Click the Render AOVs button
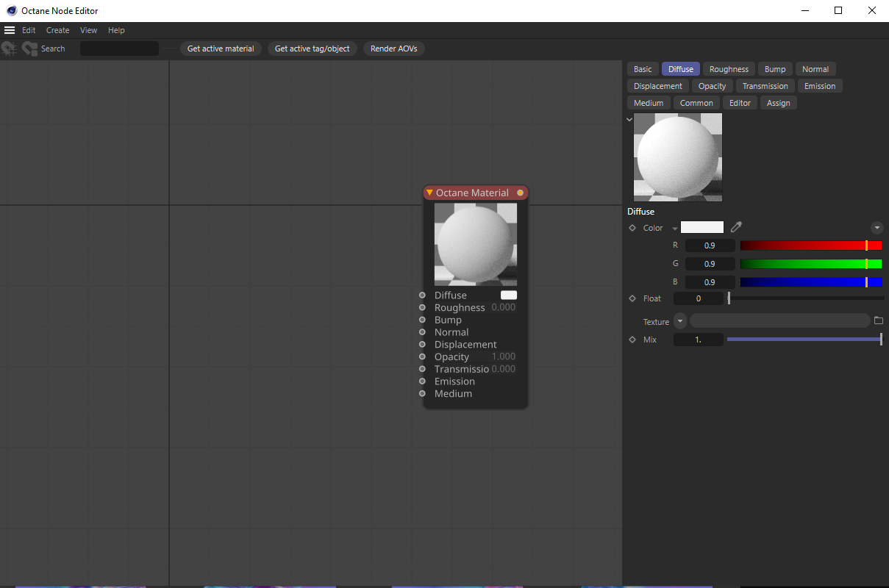 [x=394, y=49]
